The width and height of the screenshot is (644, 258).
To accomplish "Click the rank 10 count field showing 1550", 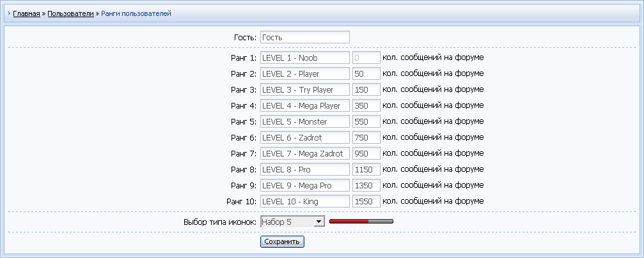I will coord(366,201).
